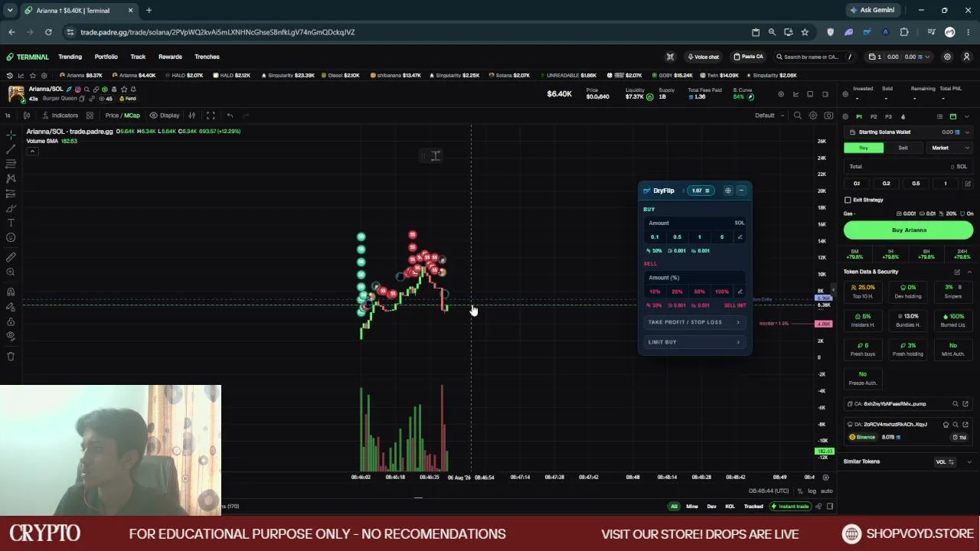Toggle chart fullscreen mode
This screenshot has height=551, width=980.
pyautogui.click(x=211, y=116)
